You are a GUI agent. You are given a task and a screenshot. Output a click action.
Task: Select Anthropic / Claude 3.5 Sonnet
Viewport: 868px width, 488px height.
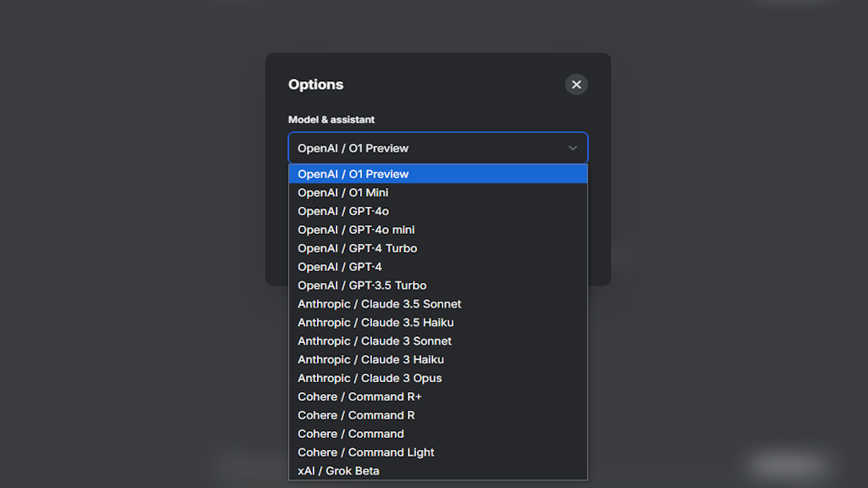(438, 304)
